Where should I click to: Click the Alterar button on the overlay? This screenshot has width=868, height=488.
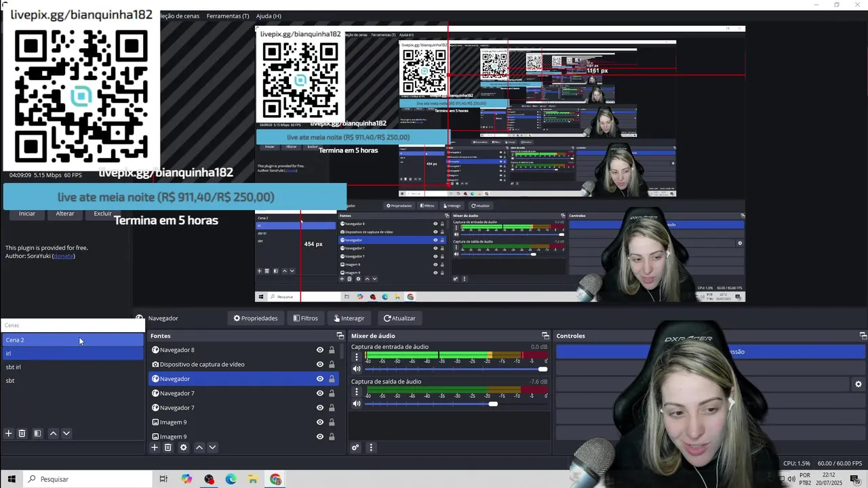pyautogui.click(x=65, y=213)
